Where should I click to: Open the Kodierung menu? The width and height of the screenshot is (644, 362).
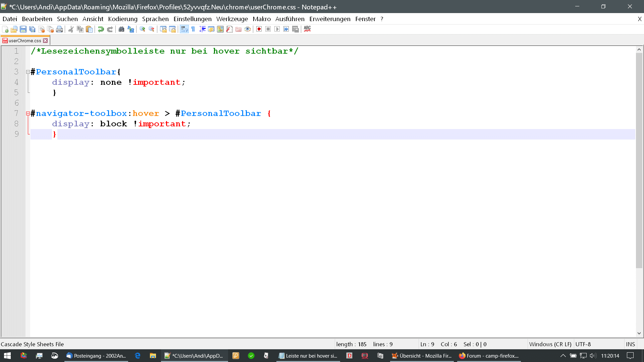pyautogui.click(x=122, y=19)
